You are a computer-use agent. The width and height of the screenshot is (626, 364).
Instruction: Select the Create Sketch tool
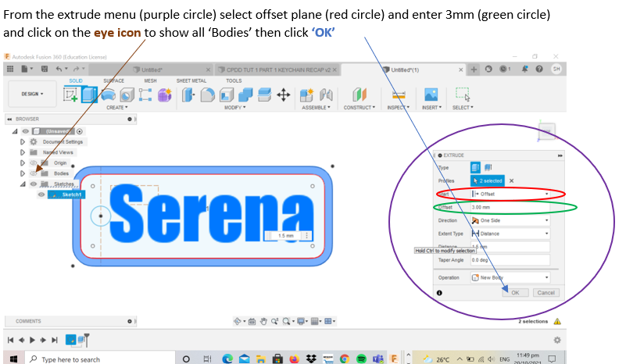click(70, 95)
